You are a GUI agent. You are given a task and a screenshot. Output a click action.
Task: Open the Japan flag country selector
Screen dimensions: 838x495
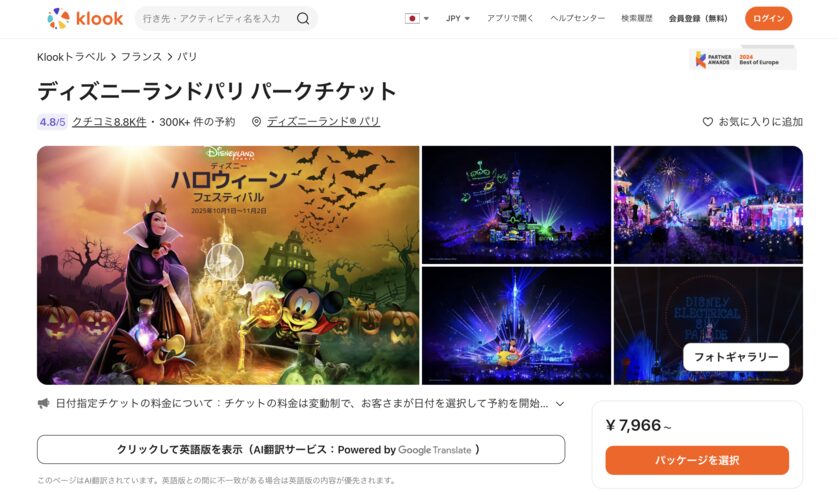(417, 19)
